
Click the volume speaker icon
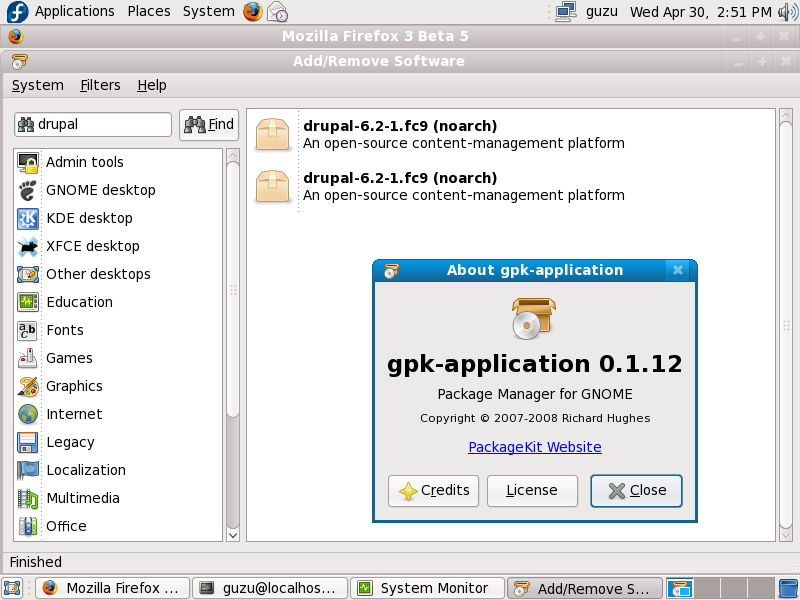point(788,12)
